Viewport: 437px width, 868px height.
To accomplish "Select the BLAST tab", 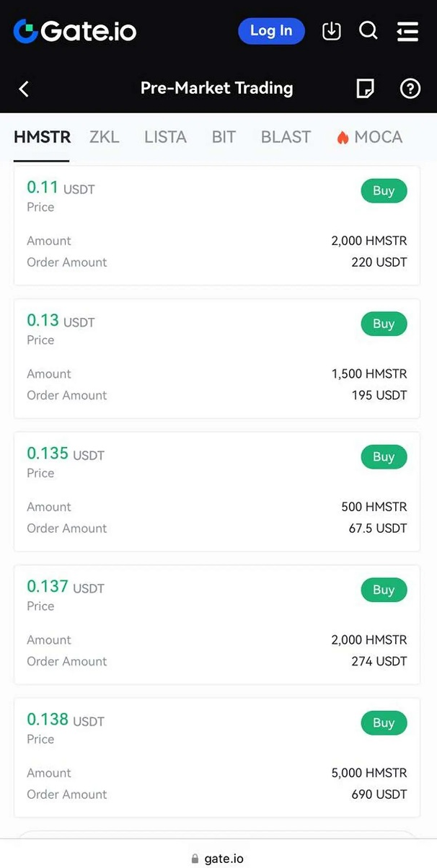I will pos(286,137).
